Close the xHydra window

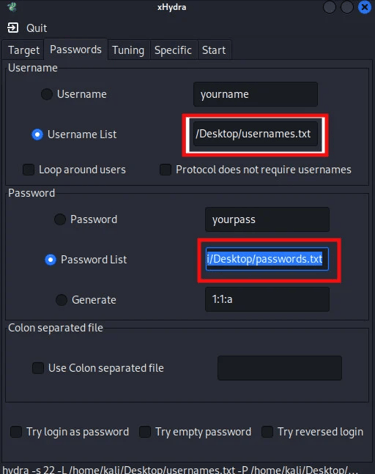[x=364, y=7]
